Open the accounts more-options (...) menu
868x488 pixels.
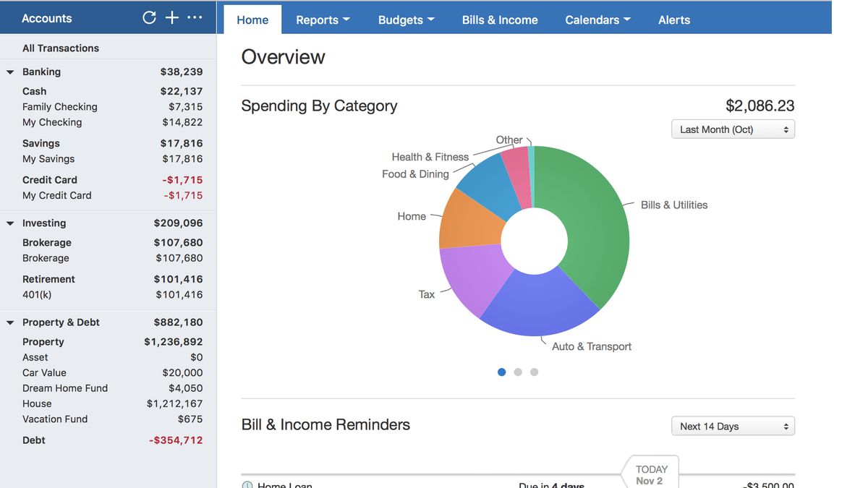194,17
